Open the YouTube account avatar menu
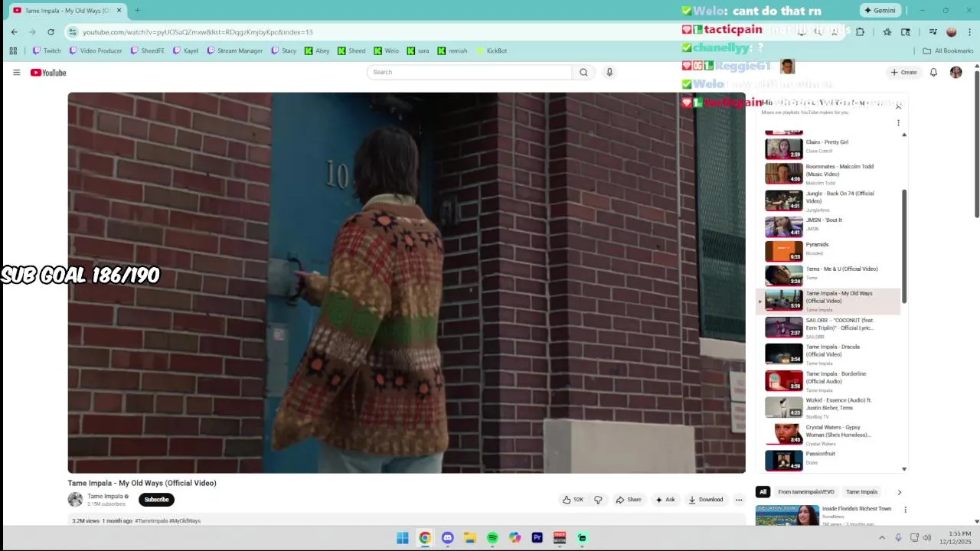 pos(955,72)
